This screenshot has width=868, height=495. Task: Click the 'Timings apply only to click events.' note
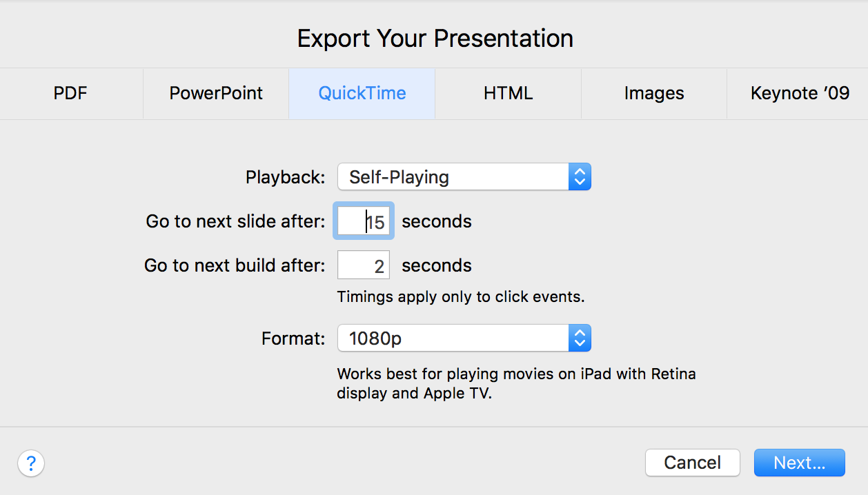(x=461, y=297)
